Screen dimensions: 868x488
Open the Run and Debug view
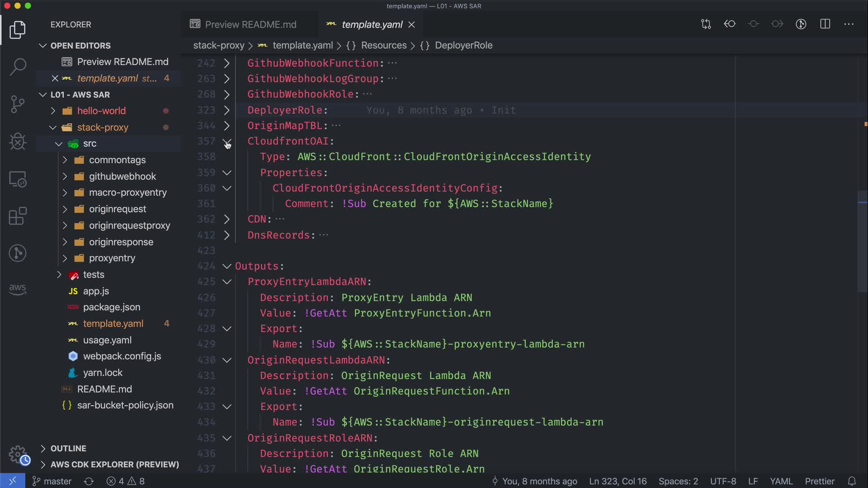point(18,141)
